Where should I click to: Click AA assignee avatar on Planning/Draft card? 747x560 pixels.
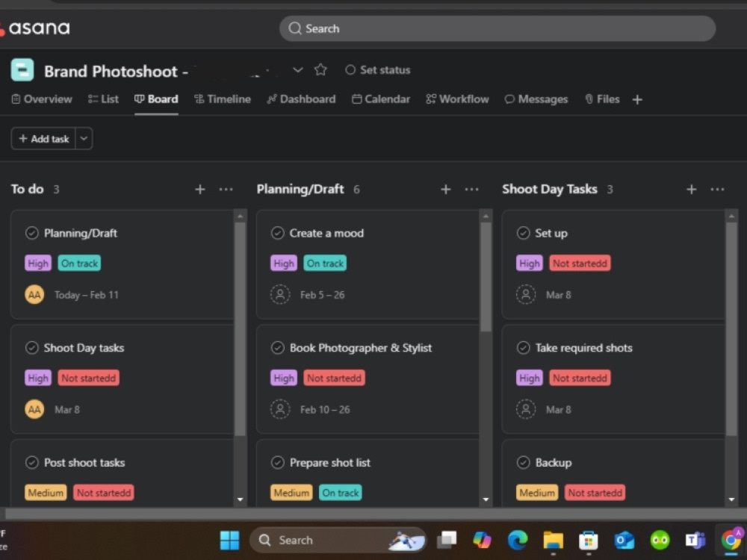[34, 295]
